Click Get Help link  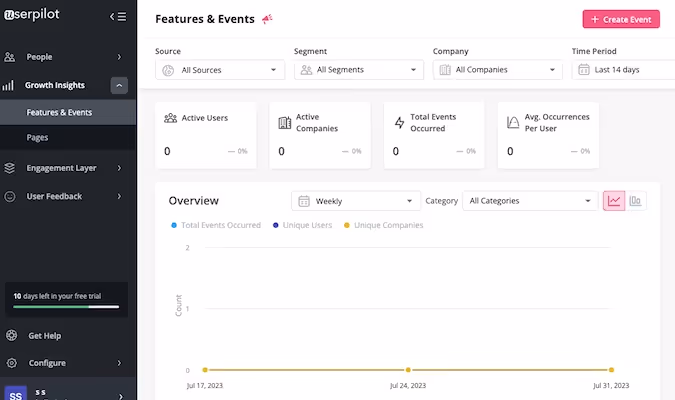[x=45, y=336]
